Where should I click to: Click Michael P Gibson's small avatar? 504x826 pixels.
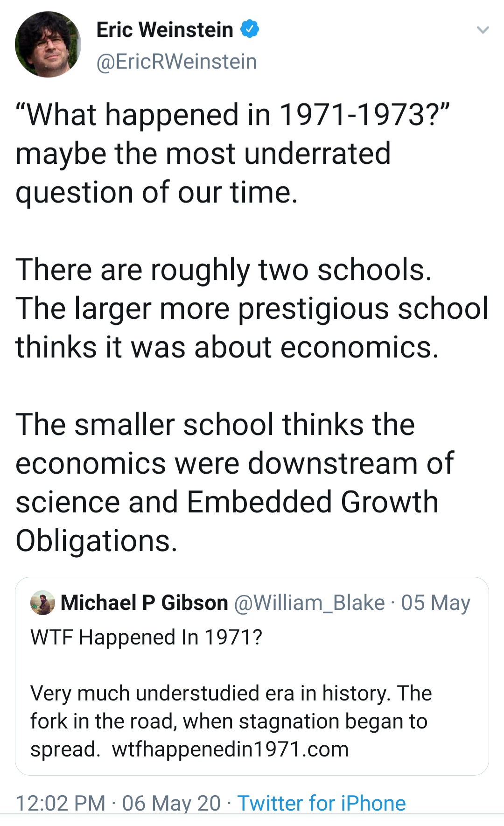(42, 602)
